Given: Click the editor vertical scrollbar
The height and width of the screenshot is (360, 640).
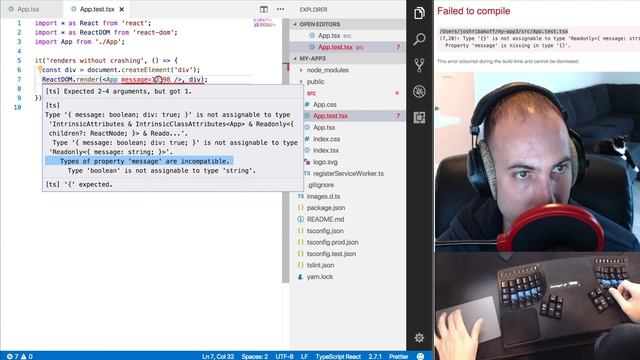Looking at the screenshot, I should point(286,151).
